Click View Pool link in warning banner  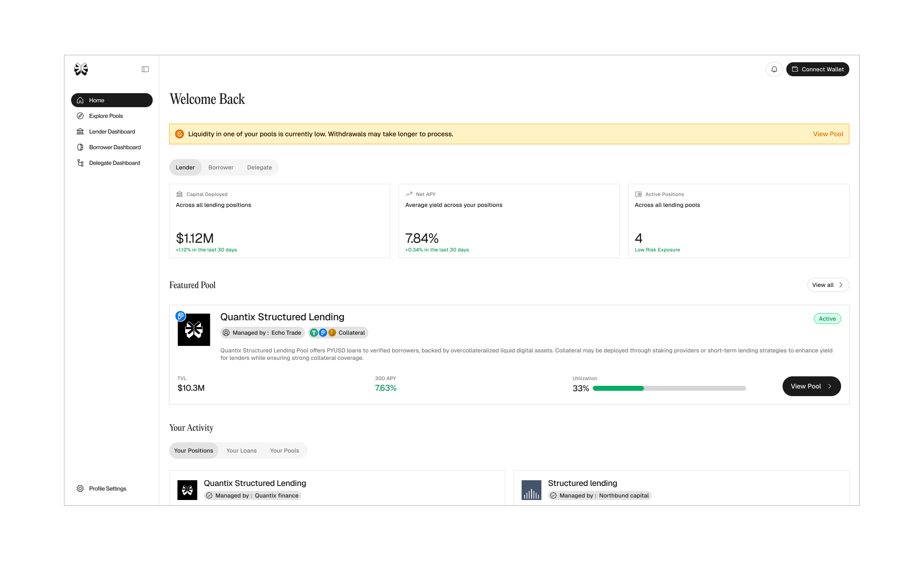(x=828, y=134)
